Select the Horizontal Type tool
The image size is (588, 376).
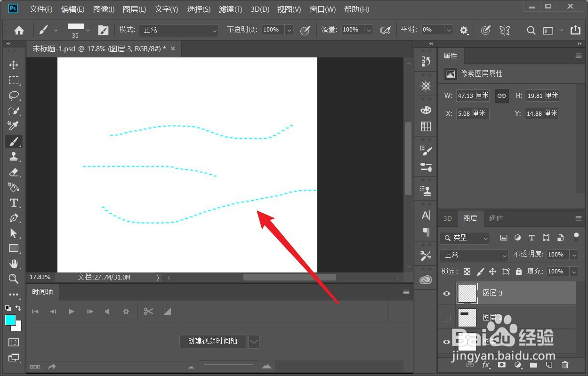(14, 203)
